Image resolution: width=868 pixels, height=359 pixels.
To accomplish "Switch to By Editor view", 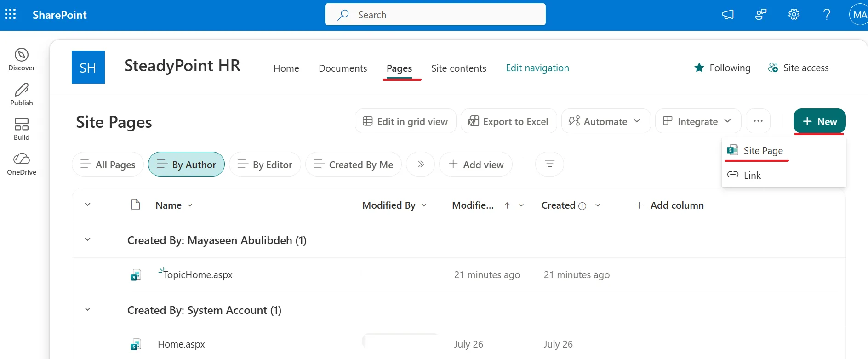I will (x=265, y=165).
